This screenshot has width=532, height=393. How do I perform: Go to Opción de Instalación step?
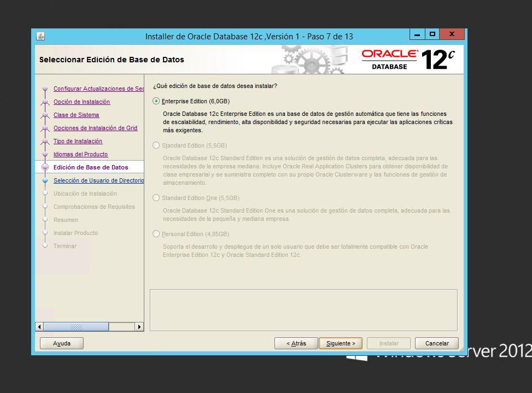click(x=82, y=102)
